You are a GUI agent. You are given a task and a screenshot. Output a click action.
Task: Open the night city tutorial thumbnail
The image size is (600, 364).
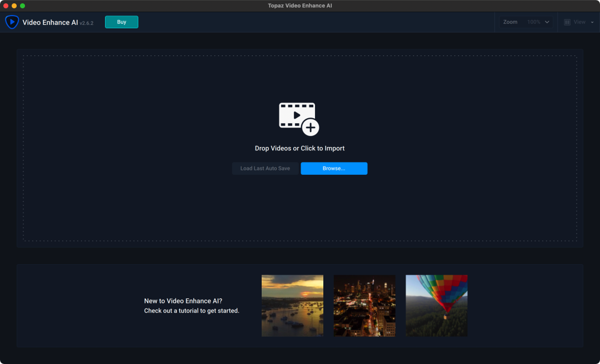click(x=364, y=306)
